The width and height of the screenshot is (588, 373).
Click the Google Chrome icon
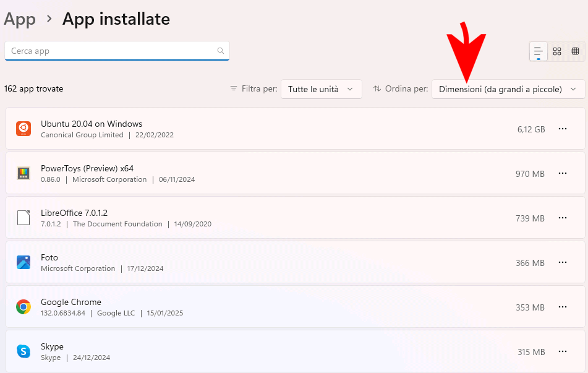23,307
